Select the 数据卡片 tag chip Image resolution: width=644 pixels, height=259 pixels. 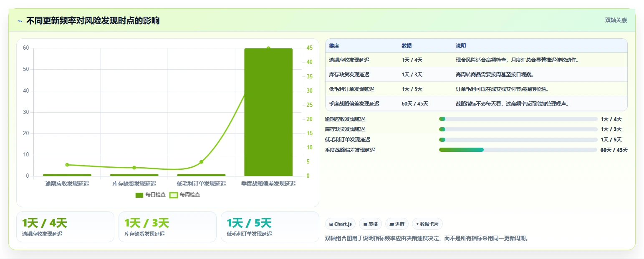427,224
